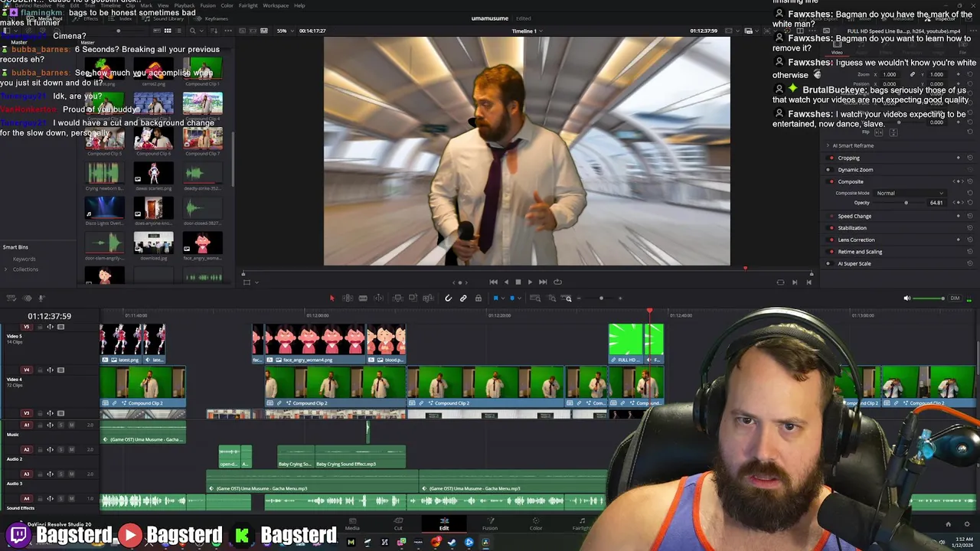Disable the Video 5 track monitor
This screenshot has width=980, height=551.
pos(60,327)
